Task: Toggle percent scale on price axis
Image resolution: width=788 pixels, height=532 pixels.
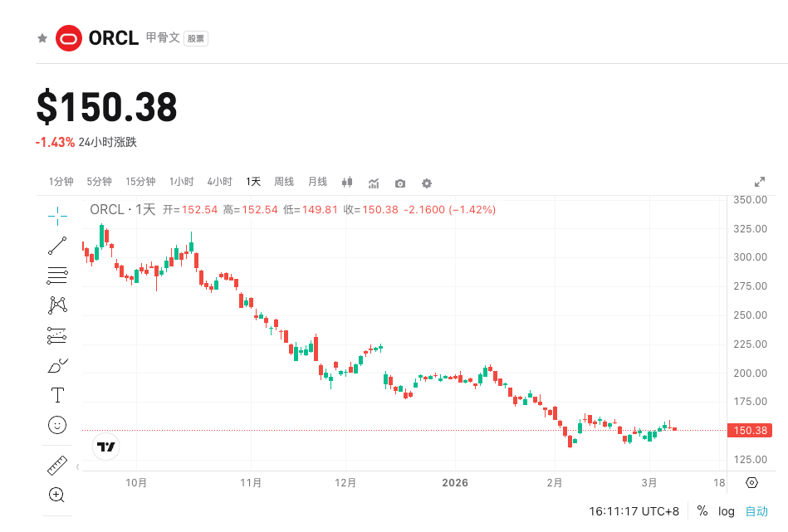Action: 702,511
